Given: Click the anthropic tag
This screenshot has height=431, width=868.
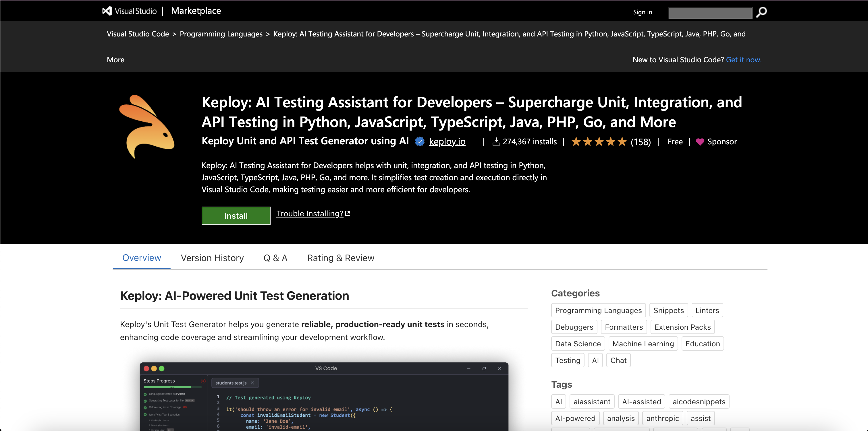Looking at the screenshot, I should coord(662,418).
